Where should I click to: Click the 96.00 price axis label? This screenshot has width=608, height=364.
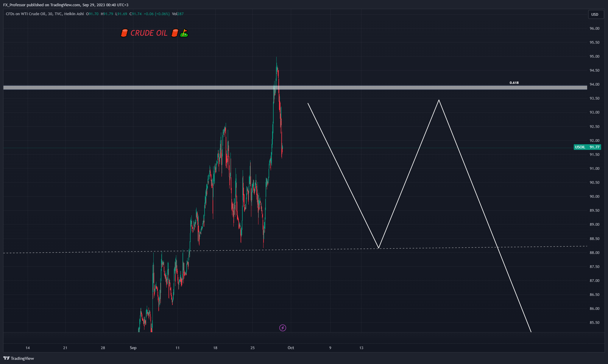pyautogui.click(x=594, y=29)
